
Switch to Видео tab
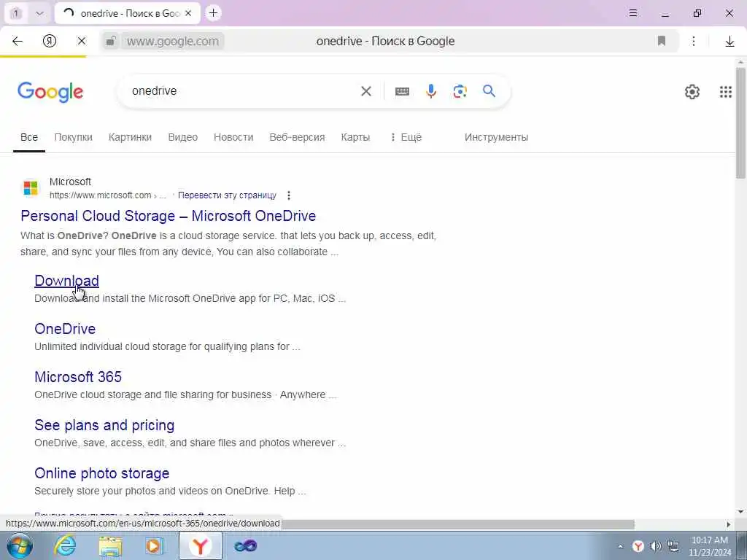click(183, 137)
